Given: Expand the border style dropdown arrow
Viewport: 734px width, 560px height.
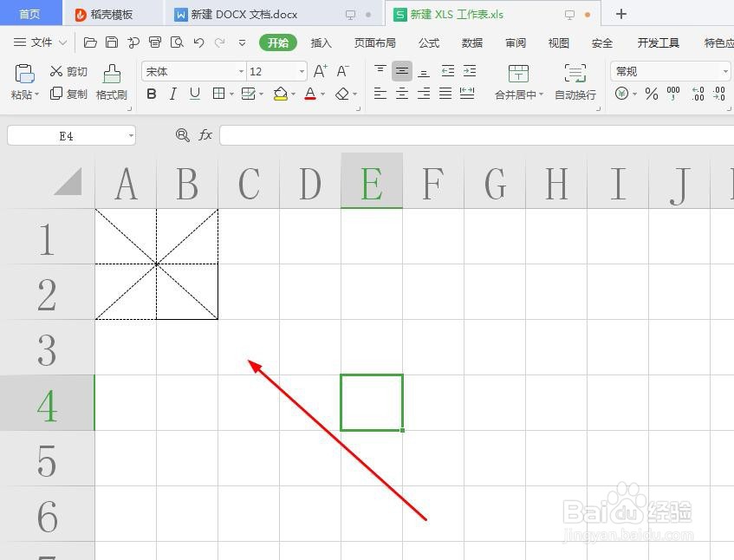Looking at the screenshot, I should [231, 94].
